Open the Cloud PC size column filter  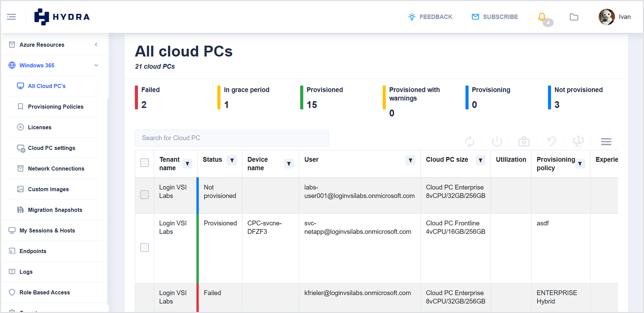[480, 160]
